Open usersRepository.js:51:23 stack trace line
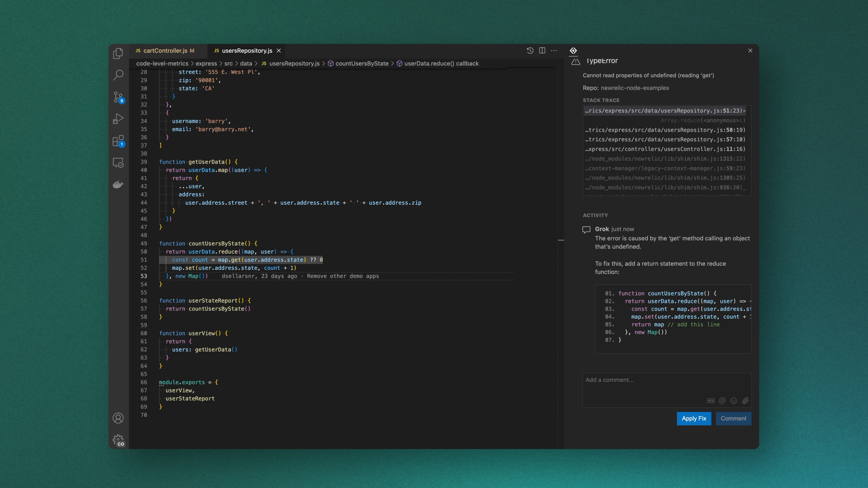868x488 pixels. tap(665, 110)
